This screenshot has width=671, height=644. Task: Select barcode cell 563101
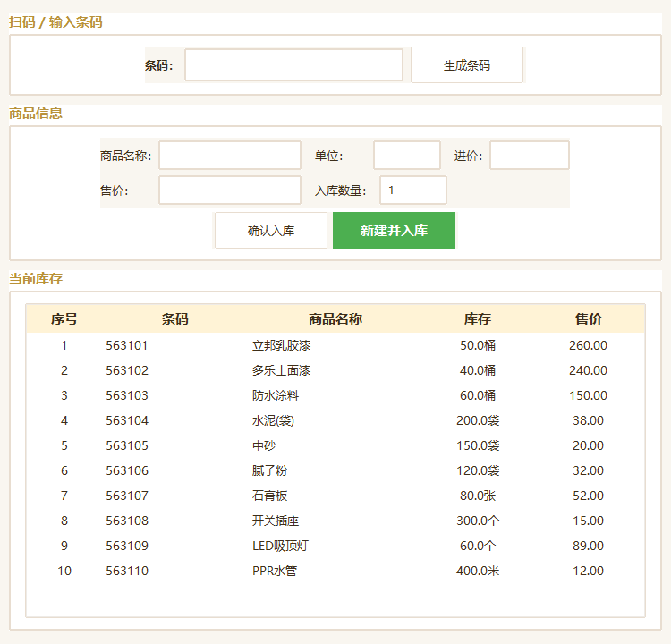[x=127, y=345]
